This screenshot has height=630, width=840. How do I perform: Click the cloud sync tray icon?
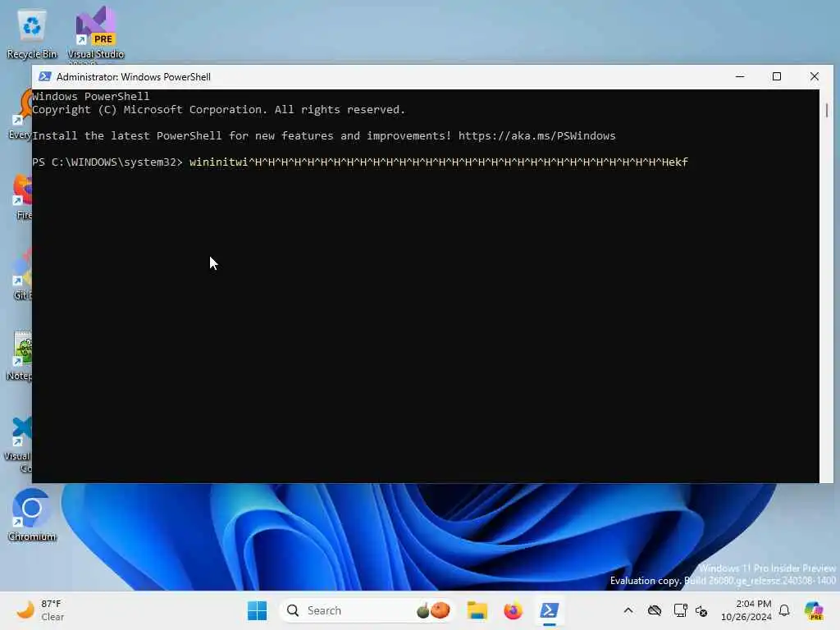coord(654,610)
